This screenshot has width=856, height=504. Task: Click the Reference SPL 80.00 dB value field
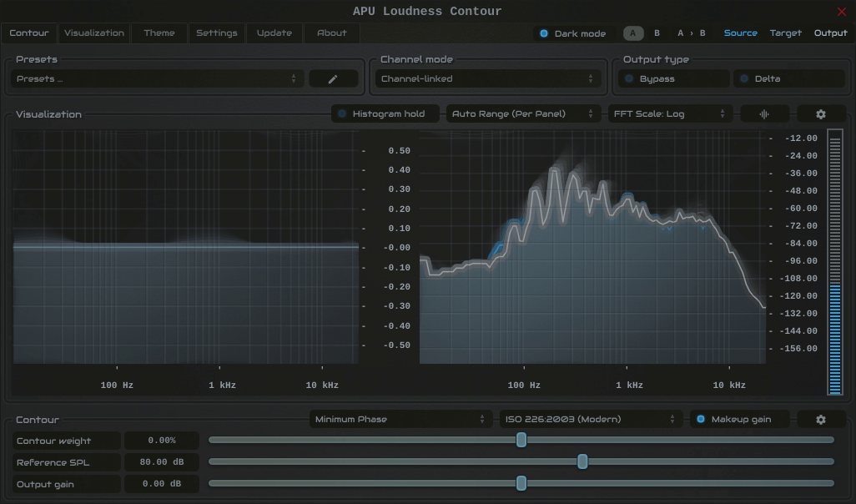point(162,462)
